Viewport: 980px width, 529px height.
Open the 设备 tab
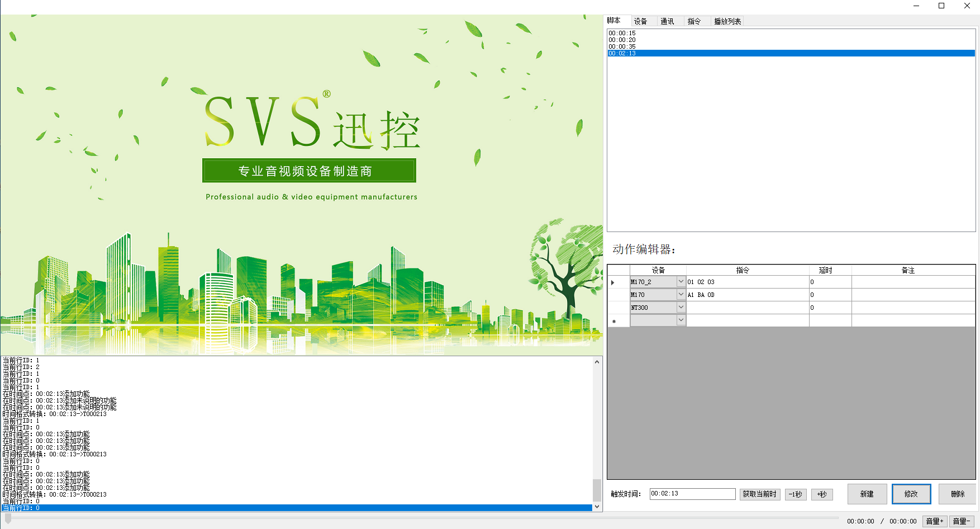pyautogui.click(x=640, y=21)
